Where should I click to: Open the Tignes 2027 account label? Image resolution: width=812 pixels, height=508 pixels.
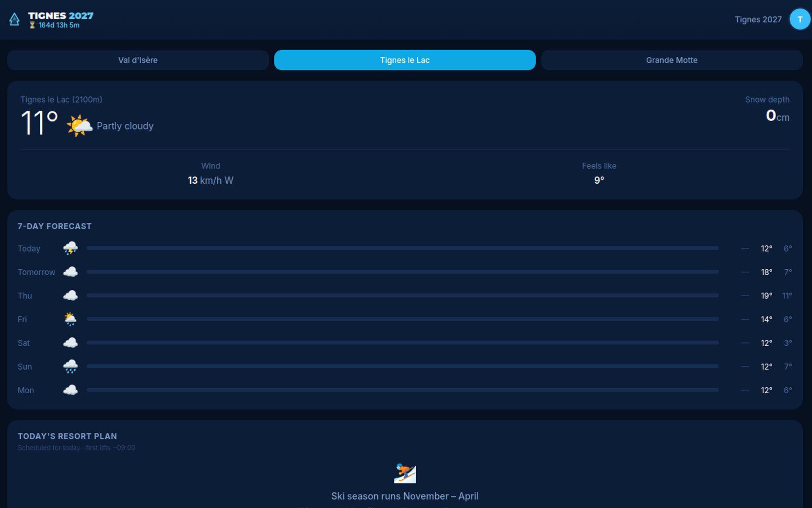[758, 19]
